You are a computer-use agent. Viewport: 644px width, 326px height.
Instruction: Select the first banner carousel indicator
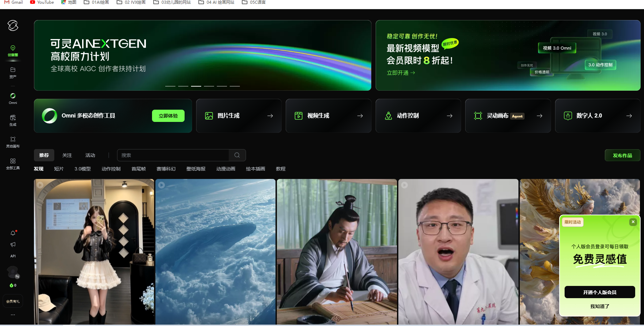(x=170, y=86)
